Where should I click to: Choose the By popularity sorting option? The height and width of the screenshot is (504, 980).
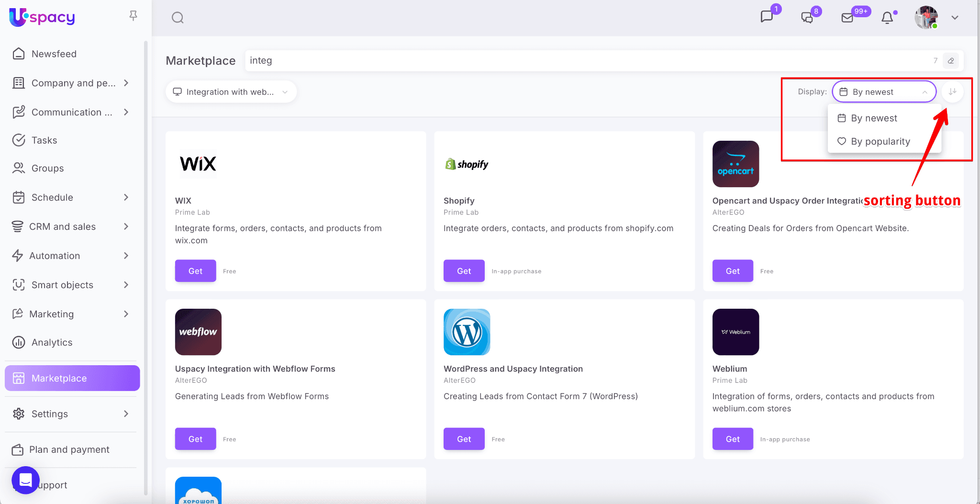(880, 141)
